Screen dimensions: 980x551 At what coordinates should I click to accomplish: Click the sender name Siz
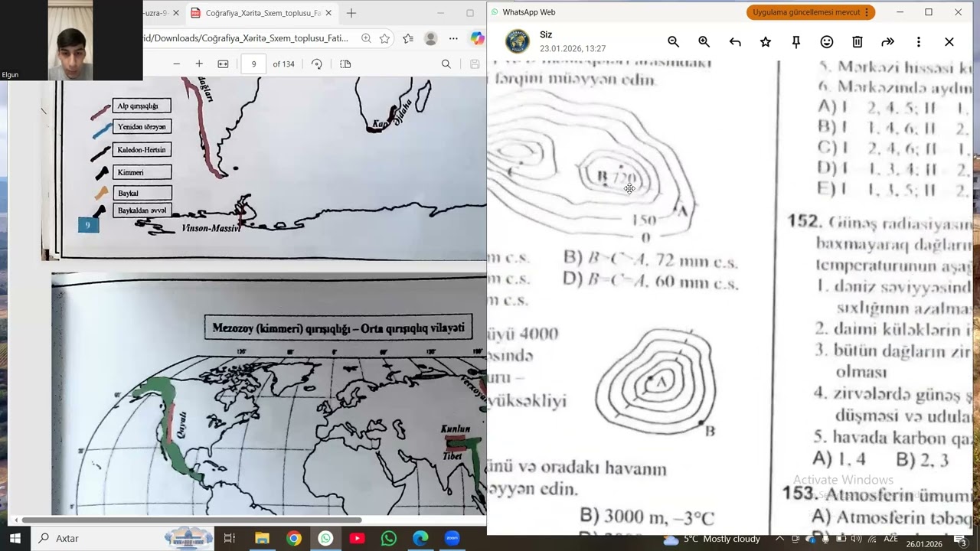click(x=546, y=34)
